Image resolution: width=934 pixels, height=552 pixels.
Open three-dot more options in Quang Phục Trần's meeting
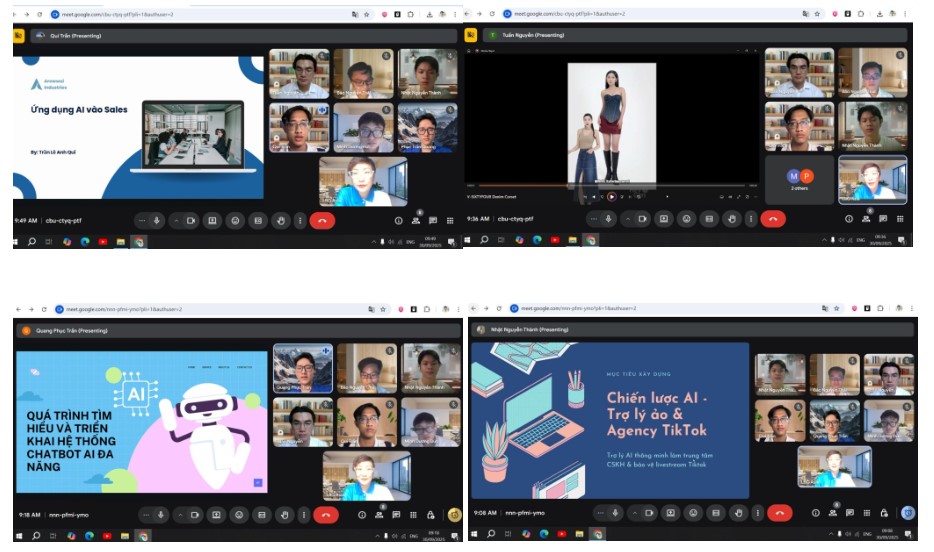pyautogui.click(x=302, y=515)
